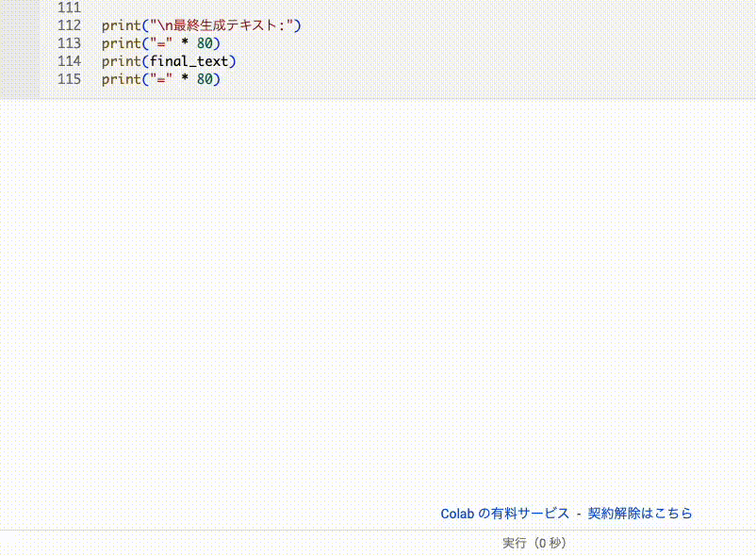
Task: Click line number 111 in gutter
Action: point(70,8)
